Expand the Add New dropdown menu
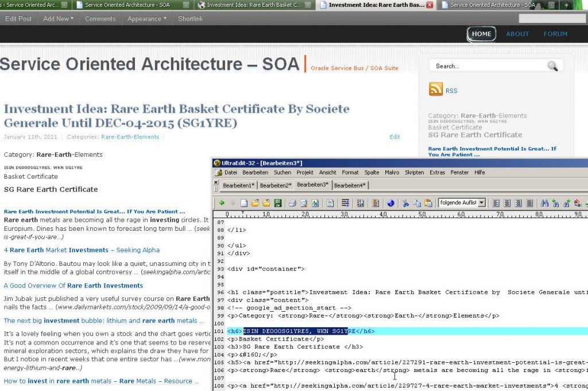Viewport: 588px width, 391px height. click(x=58, y=18)
